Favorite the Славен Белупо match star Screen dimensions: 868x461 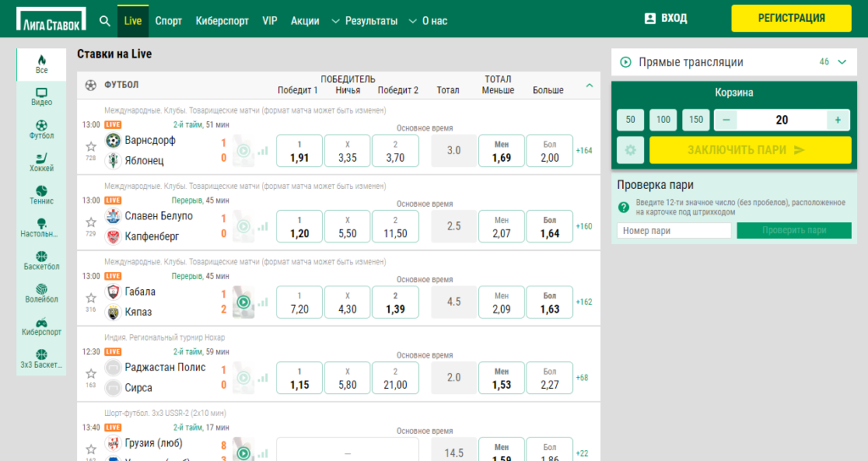(x=91, y=223)
